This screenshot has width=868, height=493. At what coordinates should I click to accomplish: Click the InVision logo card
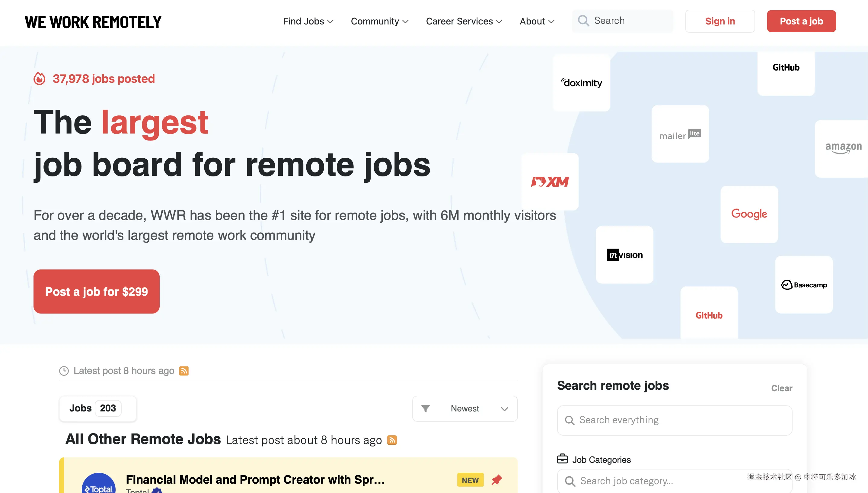624,255
